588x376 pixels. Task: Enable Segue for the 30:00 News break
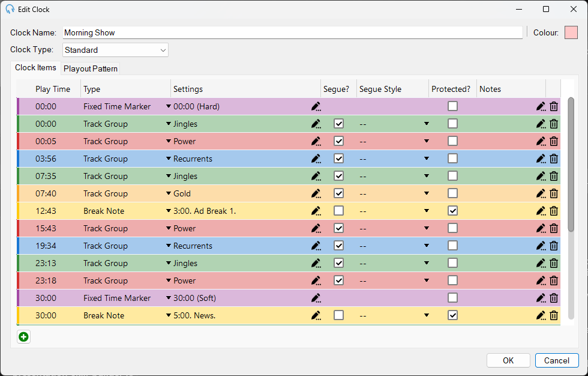click(338, 315)
